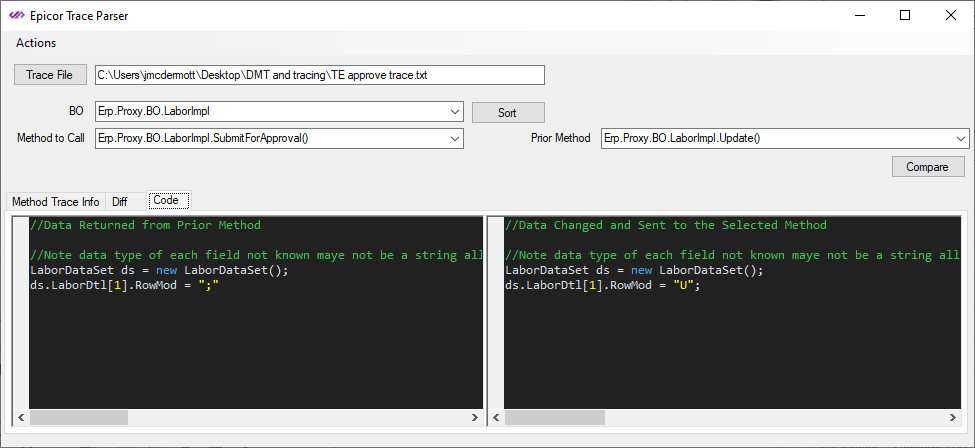Screen dimensions: 975x448
Task: Click the Trace File button
Action: click(x=50, y=75)
